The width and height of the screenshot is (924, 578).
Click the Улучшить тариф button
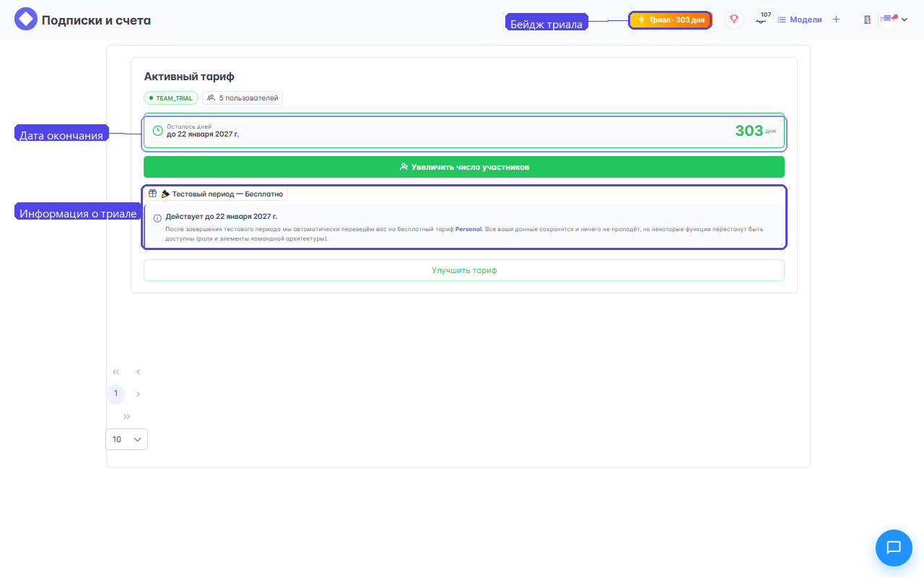[x=463, y=270]
